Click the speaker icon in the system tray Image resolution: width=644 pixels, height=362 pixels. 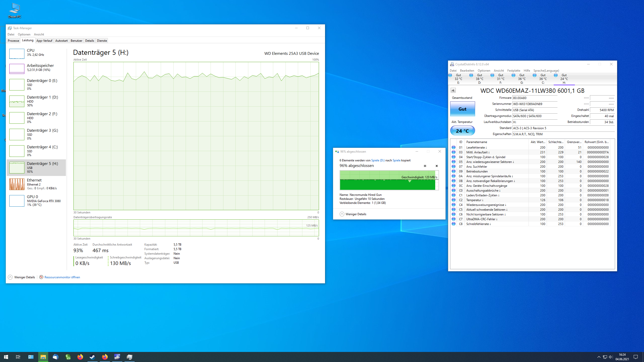[611, 357]
